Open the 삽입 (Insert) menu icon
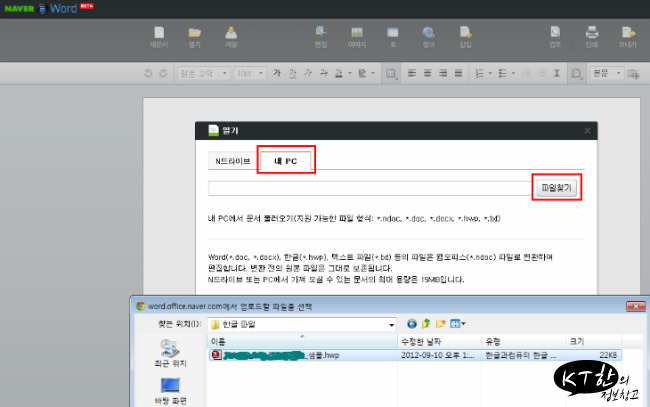650x407 pixels. [465, 36]
